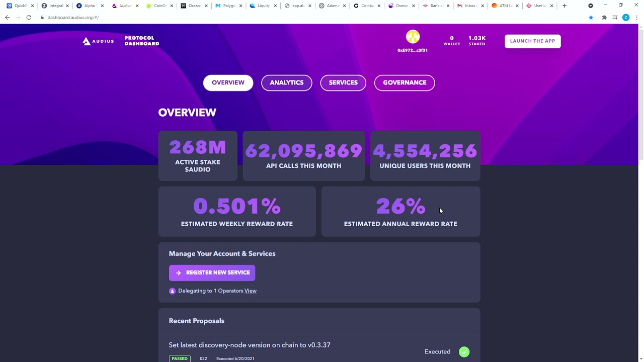Click the API Calls This Month card
This screenshot has width=644, height=362.
(x=303, y=156)
